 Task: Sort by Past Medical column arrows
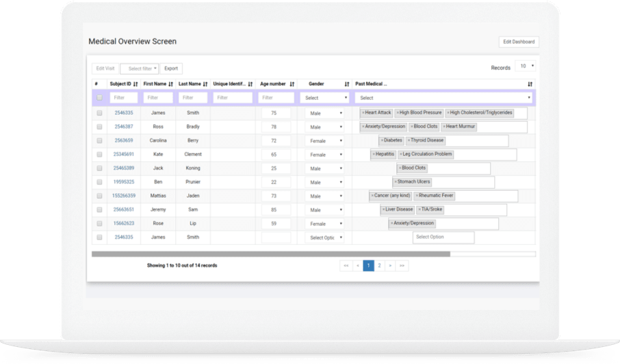530,84
